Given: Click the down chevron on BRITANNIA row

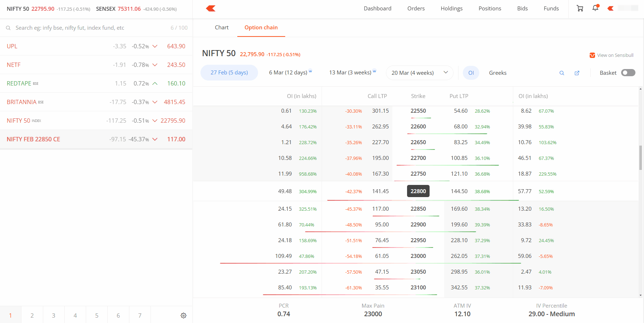Looking at the screenshot, I should click(x=155, y=102).
